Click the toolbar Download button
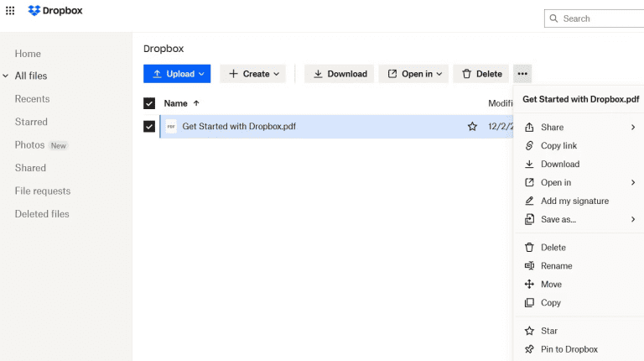The image size is (644, 361). click(x=340, y=74)
